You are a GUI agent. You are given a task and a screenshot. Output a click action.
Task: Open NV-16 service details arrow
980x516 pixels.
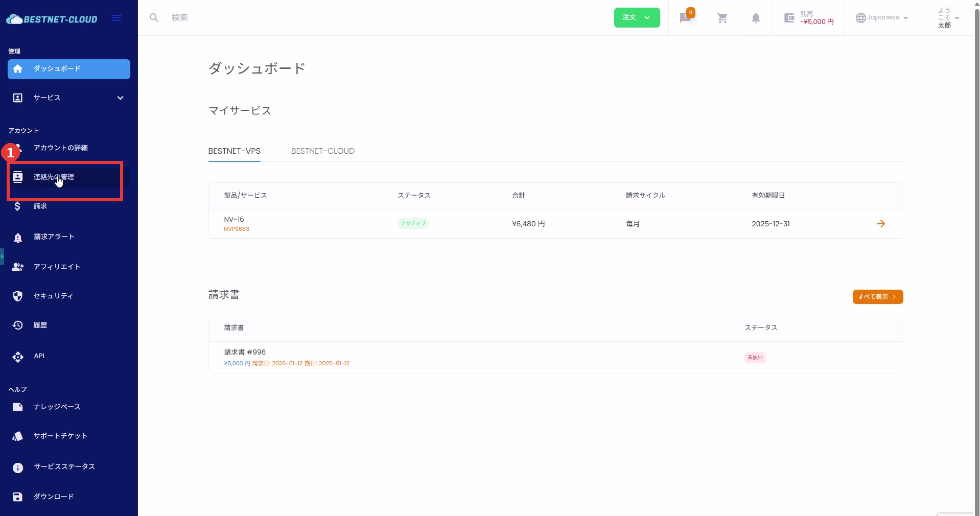coord(880,224)
